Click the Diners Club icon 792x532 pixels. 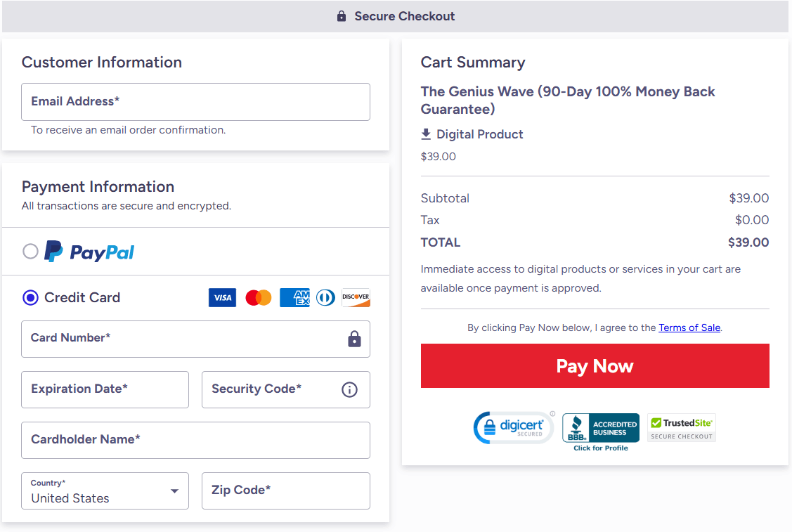[325, 297]
